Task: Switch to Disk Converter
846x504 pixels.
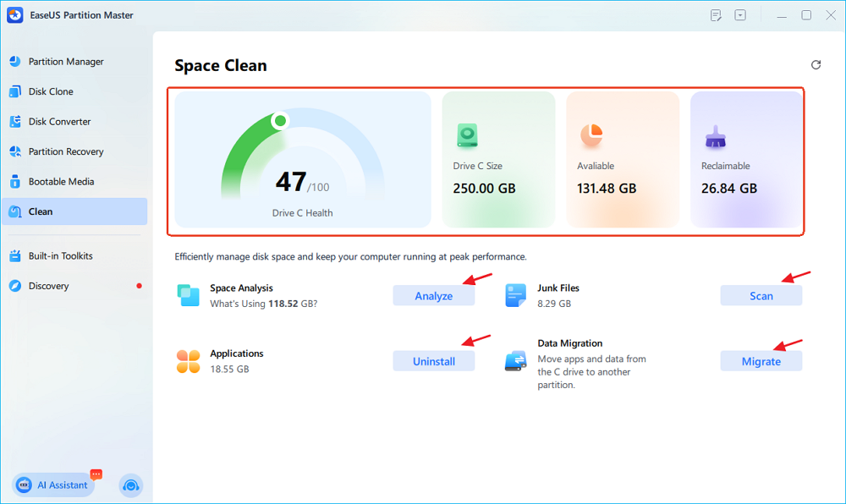Action: coord(74,122)
